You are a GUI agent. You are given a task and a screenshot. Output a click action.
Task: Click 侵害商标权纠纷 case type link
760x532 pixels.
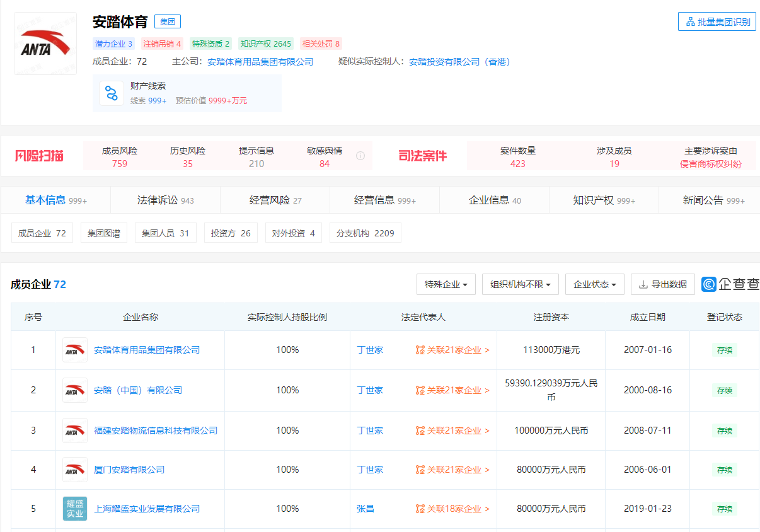click(711, 164)
